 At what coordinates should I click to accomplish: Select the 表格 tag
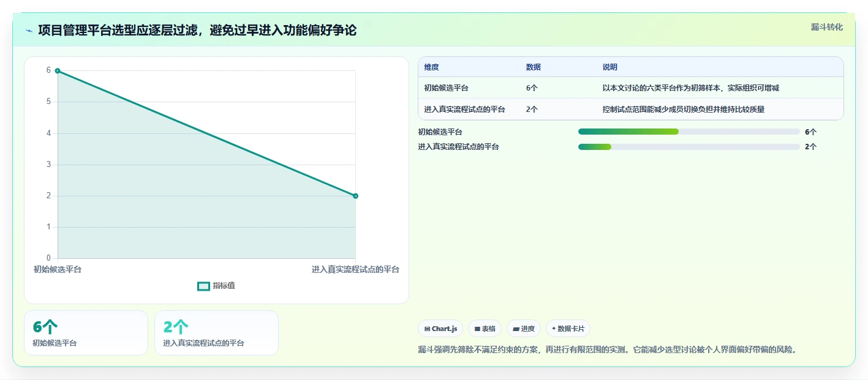click(x=485, y=329)
